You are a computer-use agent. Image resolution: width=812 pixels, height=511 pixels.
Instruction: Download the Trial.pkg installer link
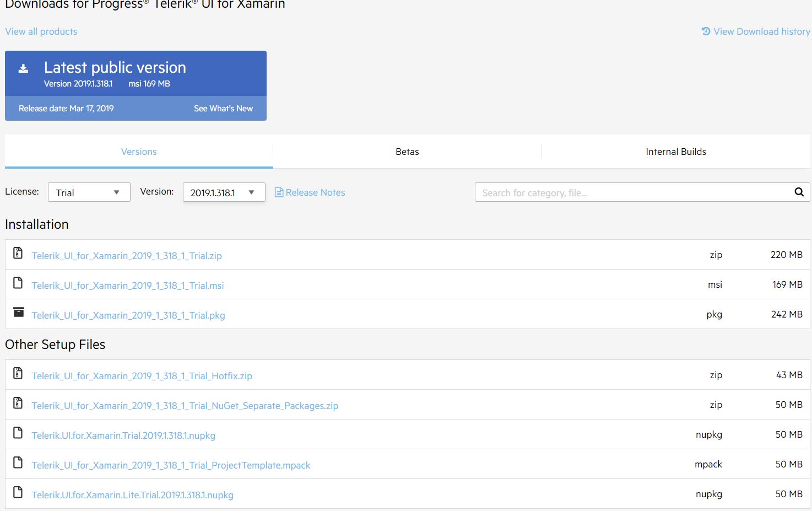coord(128,315)
